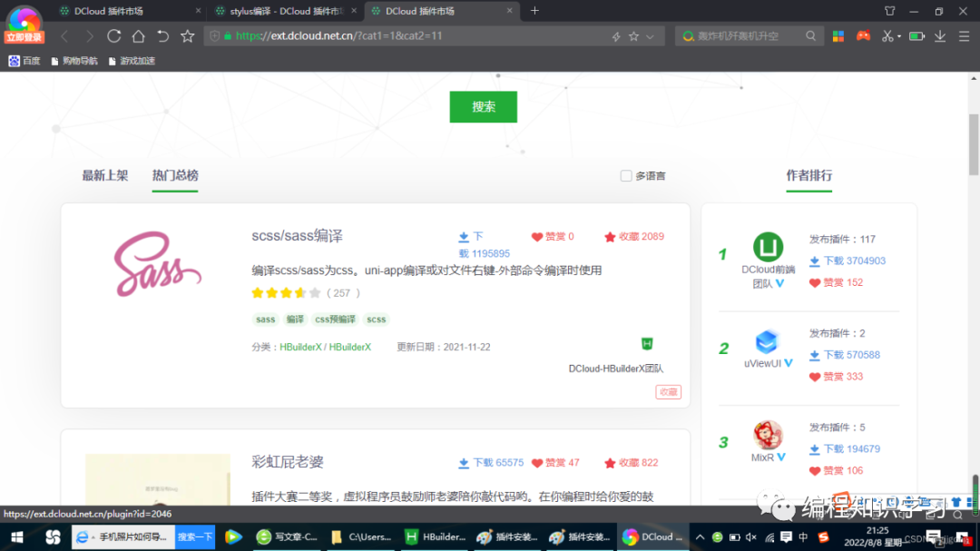Click the home icon in the browser toolbar

(x=136, y=36)
